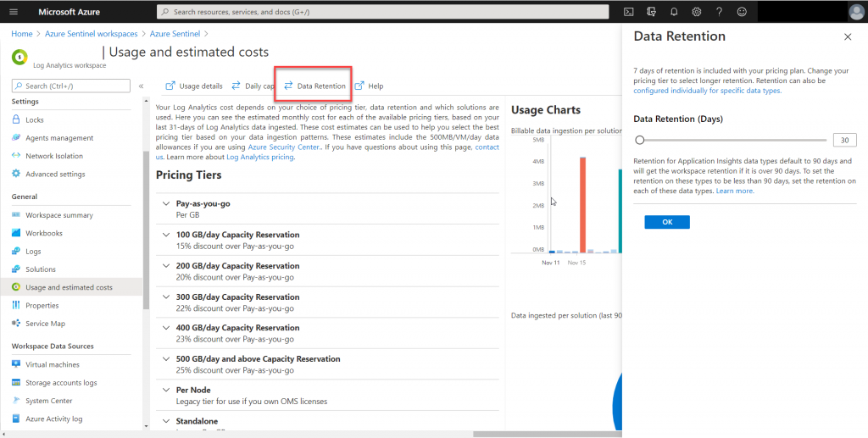Click the Solutions icon in sidebar
Viewport: 868px width, 438px height.
(x=16, y=269)
